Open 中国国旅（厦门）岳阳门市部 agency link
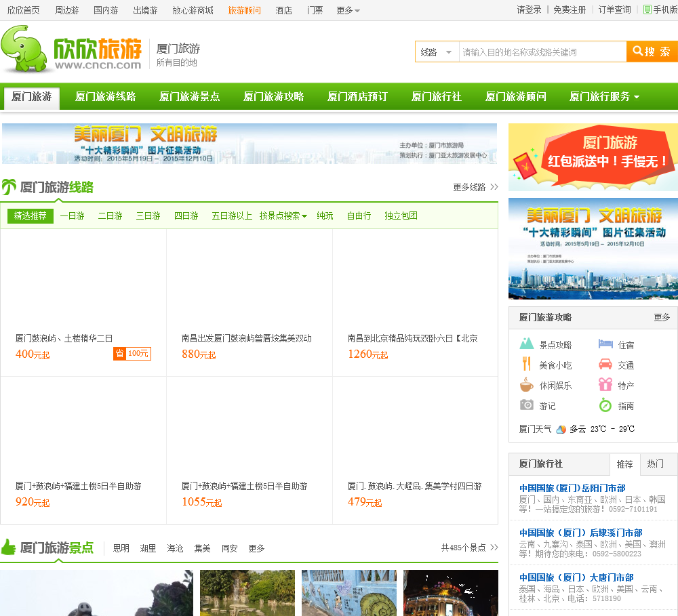Screen dimensions: 678x616 click(572, 488)
